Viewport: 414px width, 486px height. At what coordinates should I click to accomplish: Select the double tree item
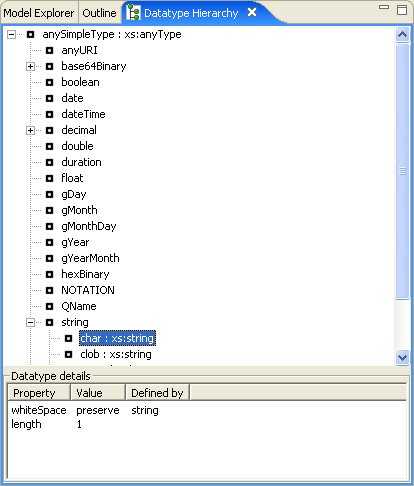point(77,146)
